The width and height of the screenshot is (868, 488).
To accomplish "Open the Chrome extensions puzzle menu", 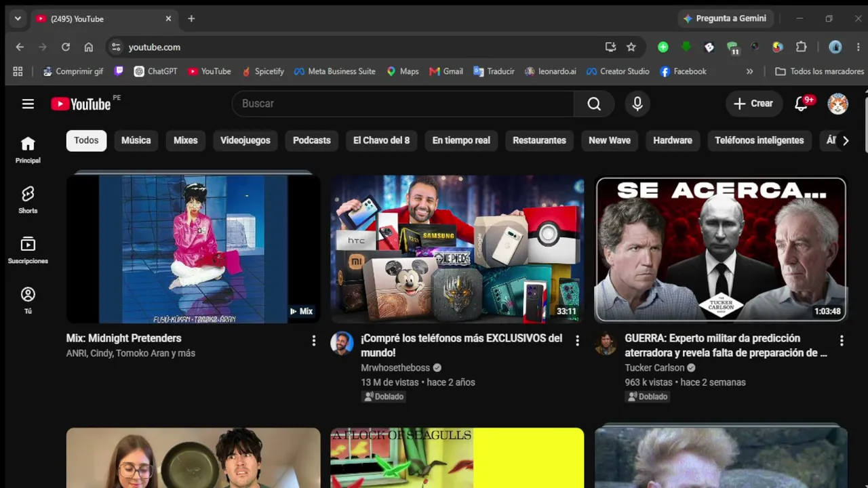I will tap(801, 47).
